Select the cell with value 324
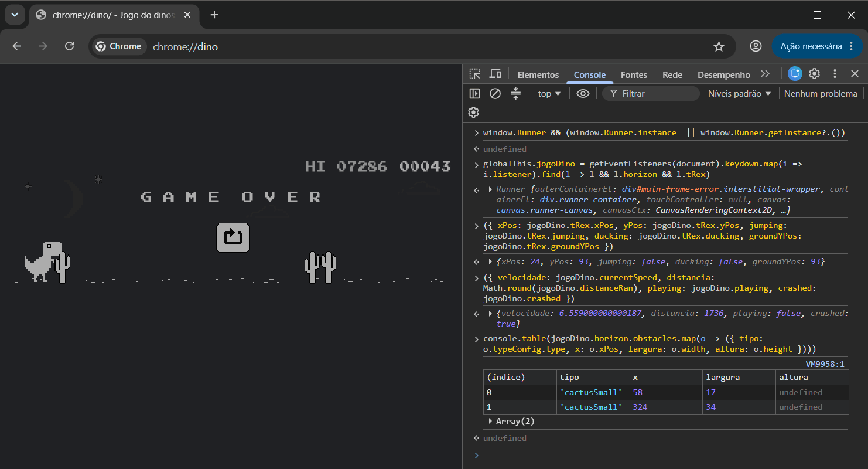This screenshot has width=868, height=469. click(x=666, y=407)
